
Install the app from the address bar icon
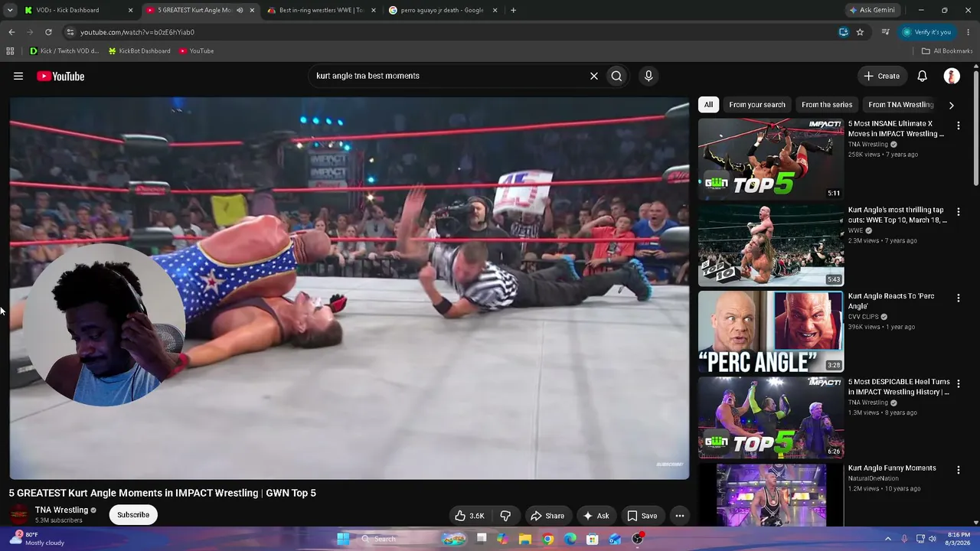[x=843, y=32]
